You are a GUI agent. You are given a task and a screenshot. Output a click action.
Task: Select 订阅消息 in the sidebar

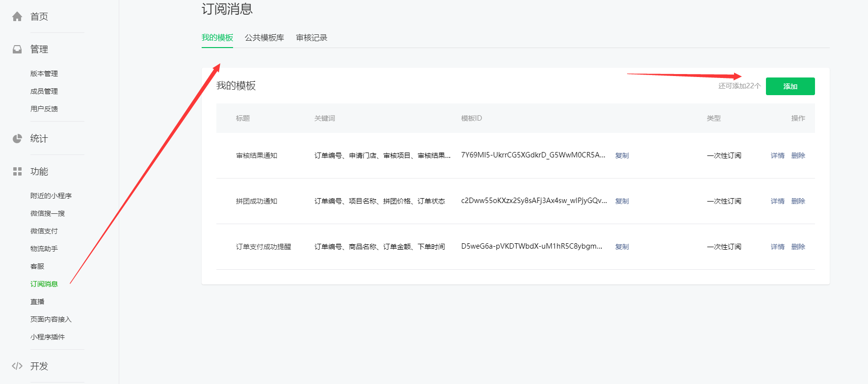pos(44,284)
